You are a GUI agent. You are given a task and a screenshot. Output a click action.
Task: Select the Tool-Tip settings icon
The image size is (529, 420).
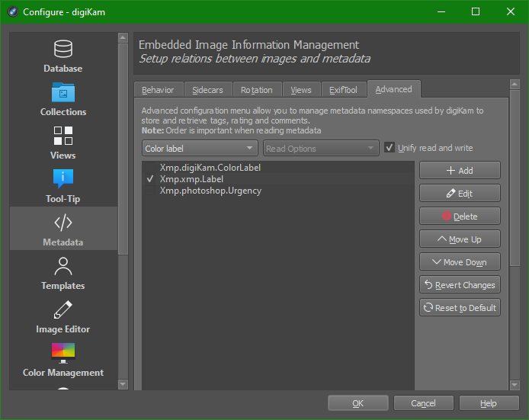pos(63,180)
